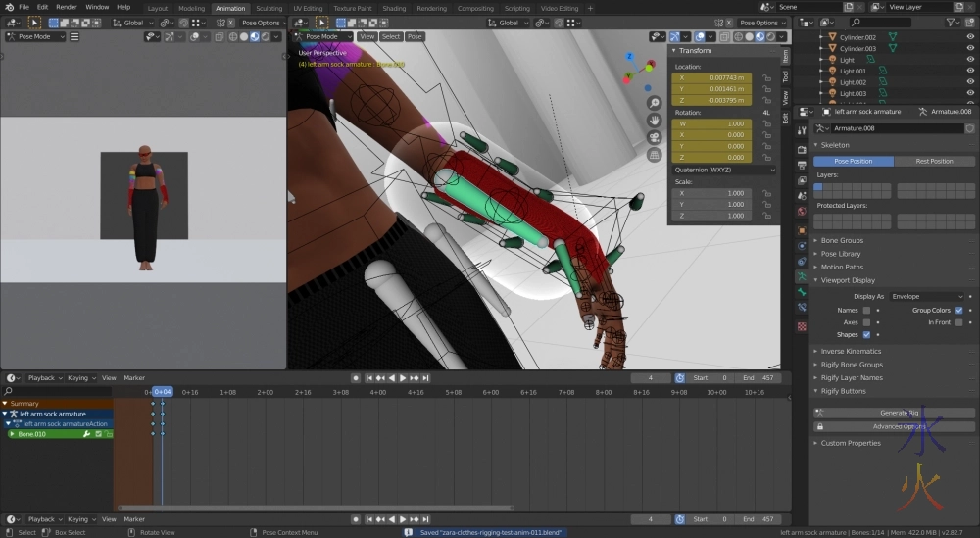Toggle the camera view icon in viewport
The width and height of the screenshot is (980, 538).
tap(654, 137)
